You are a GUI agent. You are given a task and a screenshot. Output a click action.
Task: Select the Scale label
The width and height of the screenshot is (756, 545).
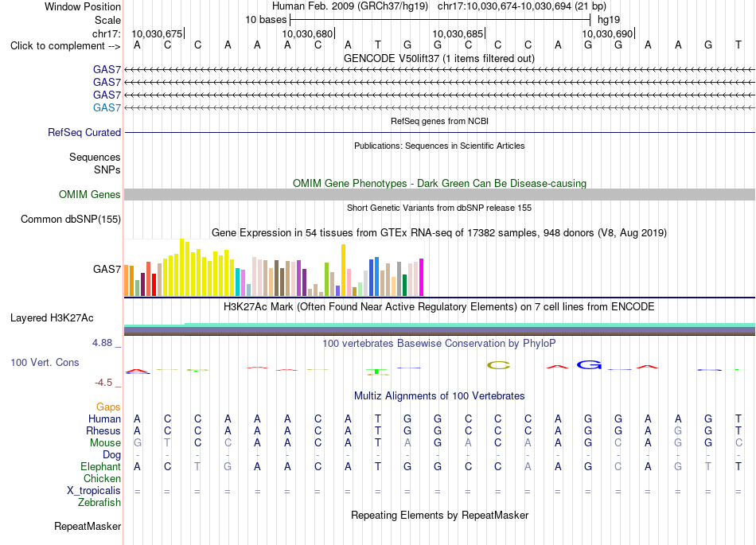pyautogui.click(x=107, y=20)
